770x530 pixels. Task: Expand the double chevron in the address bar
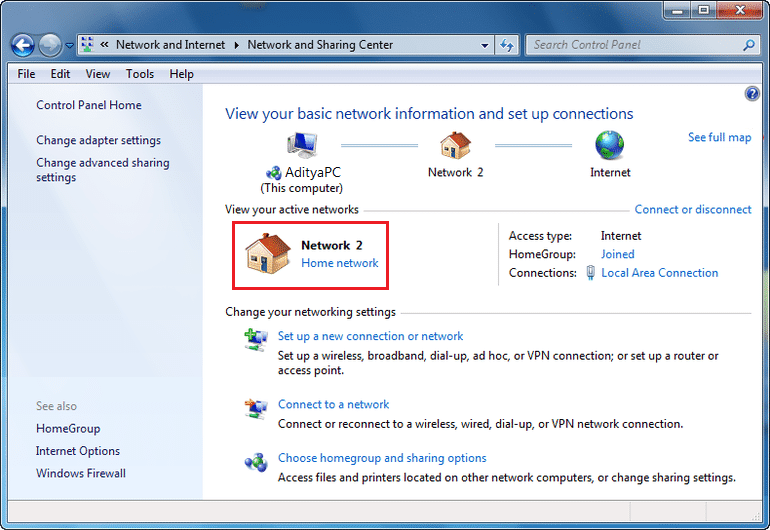tap(104, 45)
